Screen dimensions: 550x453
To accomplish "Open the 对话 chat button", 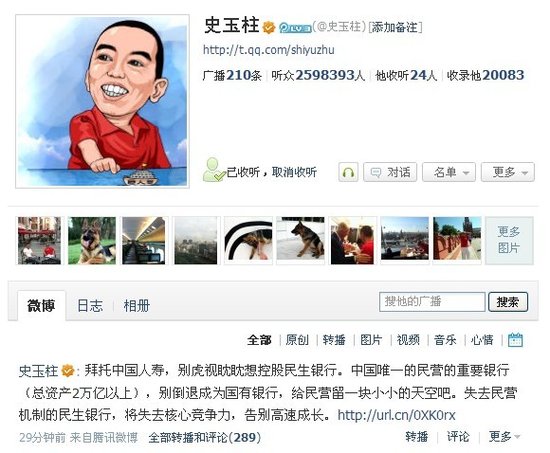I will (390, 172).
